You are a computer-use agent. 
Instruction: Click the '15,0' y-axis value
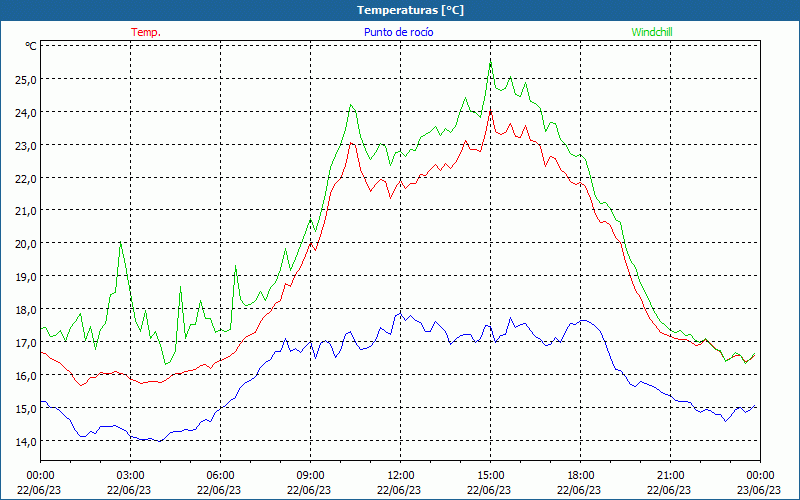[28, 409]
